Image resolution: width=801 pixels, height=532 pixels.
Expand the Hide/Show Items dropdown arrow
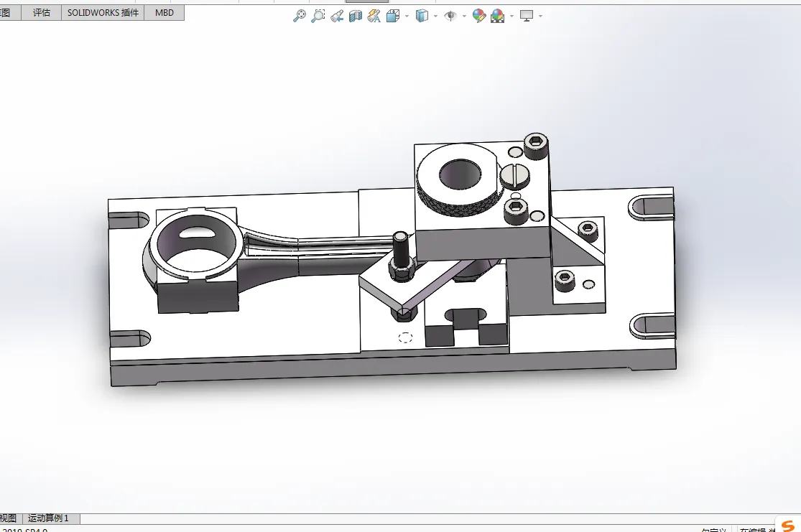[x=464, y=17]
